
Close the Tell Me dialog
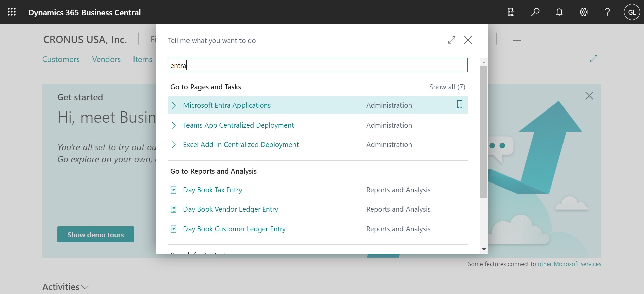tap(468, 40)
